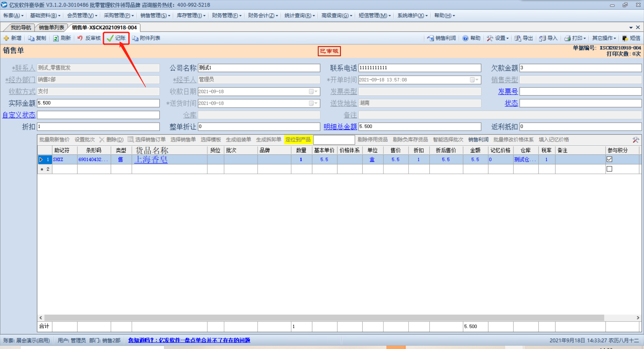Check the 参与积分 checkbox in row 1
The height and width of the screenshot is (349, 644).
coord(609,159)
